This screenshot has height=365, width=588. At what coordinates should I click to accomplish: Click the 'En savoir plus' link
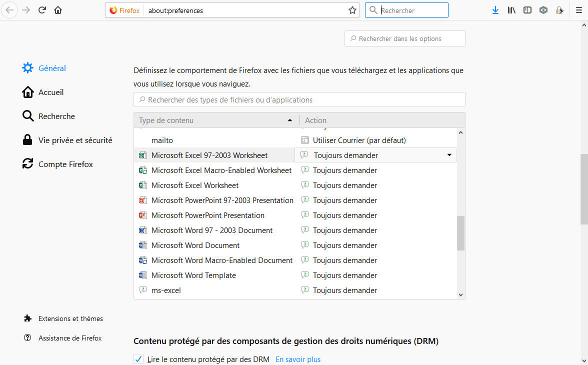point(298,359)
